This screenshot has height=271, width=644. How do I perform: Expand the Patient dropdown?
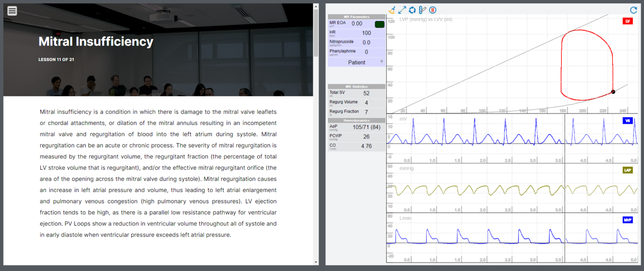[356, 62]
